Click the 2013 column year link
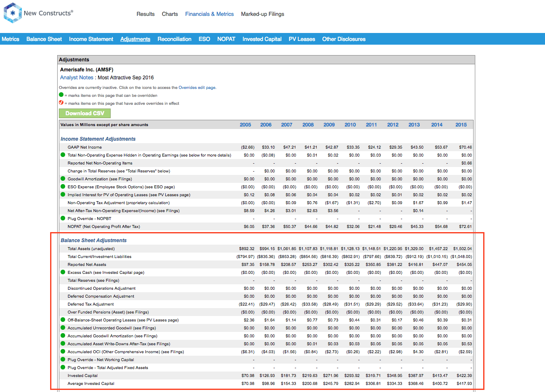The width and height of the screenshot is (545, 392). click(414, 125)
